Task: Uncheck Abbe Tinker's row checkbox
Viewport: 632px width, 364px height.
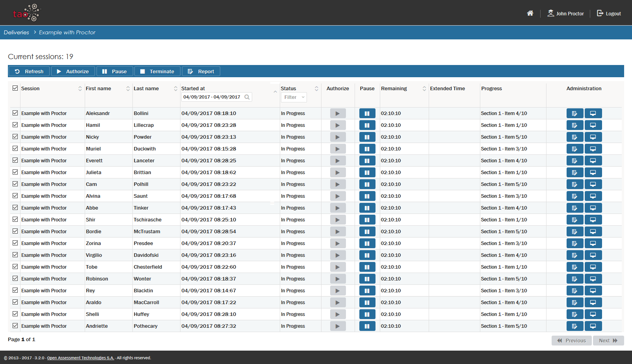Action: 15,208
